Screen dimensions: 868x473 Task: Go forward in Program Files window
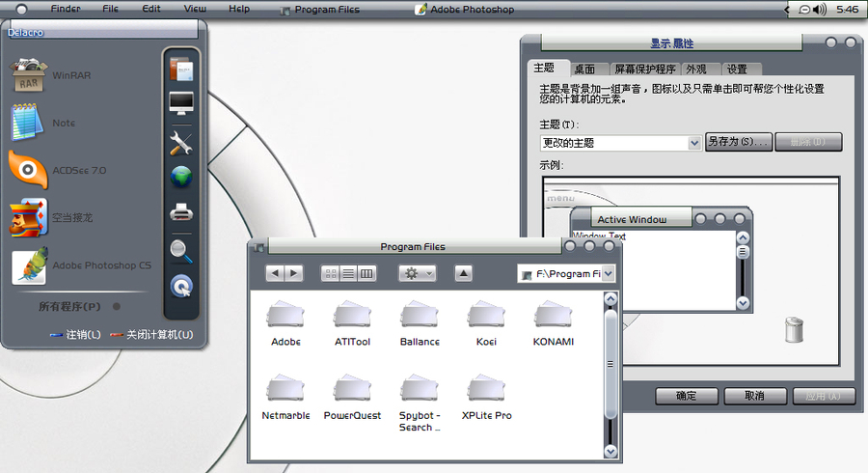[x=294, y=273]
